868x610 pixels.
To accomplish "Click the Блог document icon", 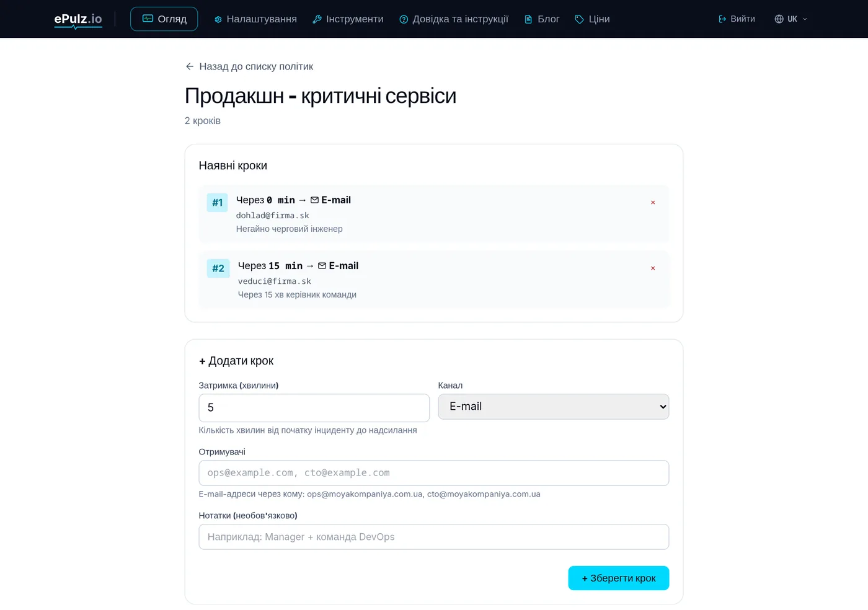I will point(528,19).
